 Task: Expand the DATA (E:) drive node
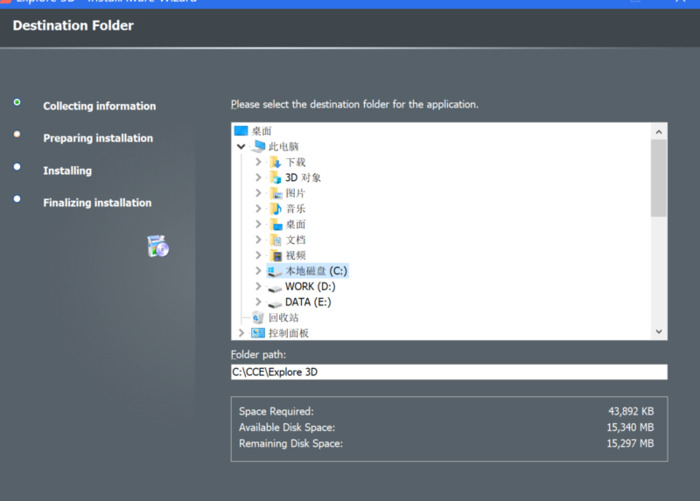[x=258, y=302]
